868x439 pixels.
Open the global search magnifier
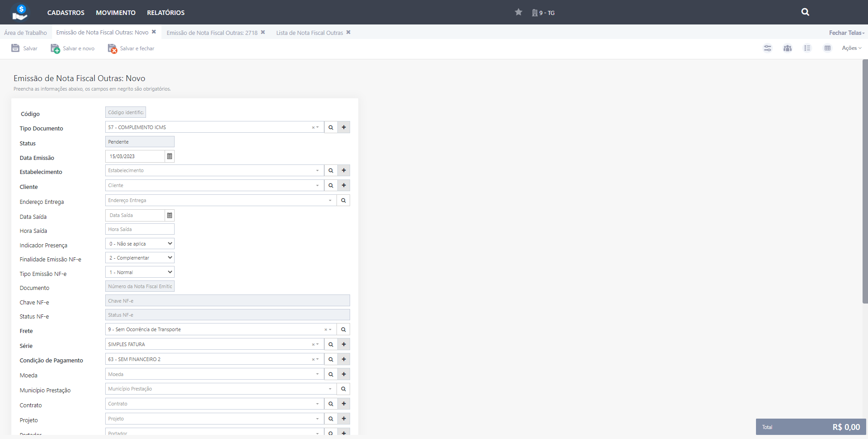pyautogui.click(x=805, y=12)
